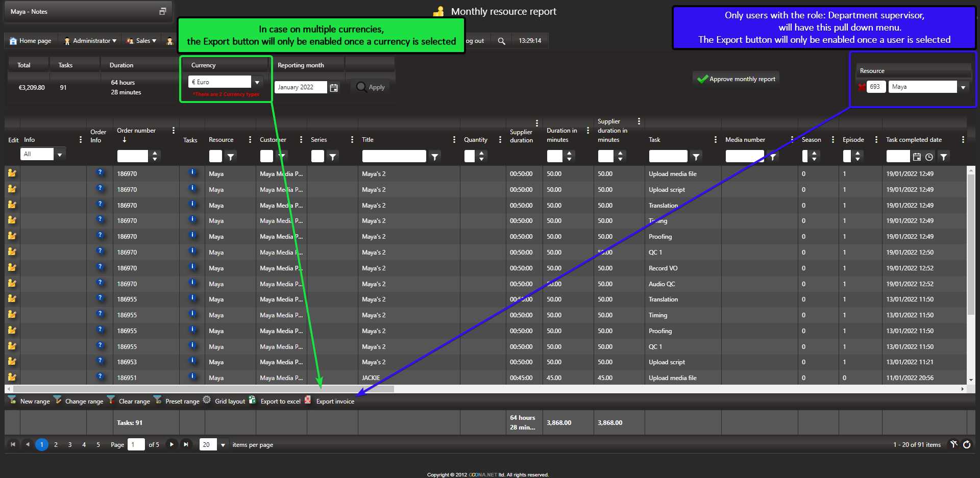Open the items per page dropdown

223,445
